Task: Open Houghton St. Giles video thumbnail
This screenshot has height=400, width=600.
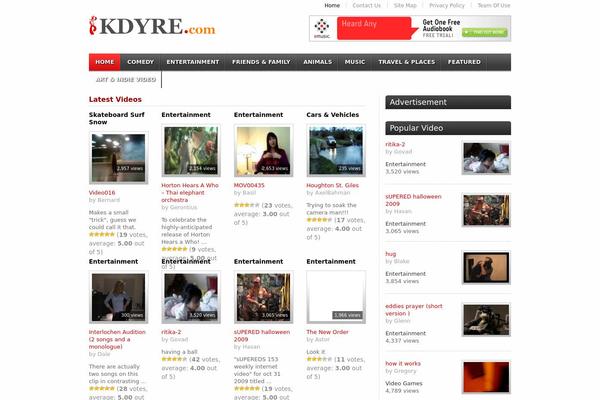Action: (x=336, y=150)
